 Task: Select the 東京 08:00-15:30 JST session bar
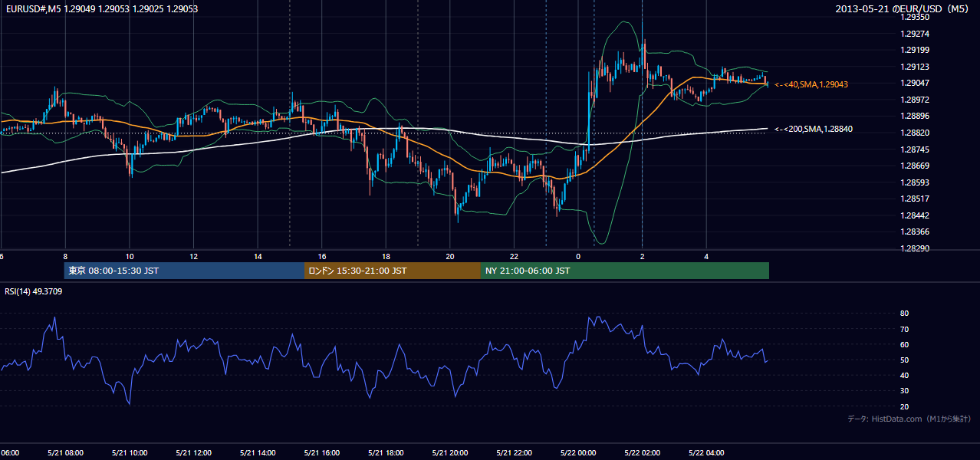[185, 271]
